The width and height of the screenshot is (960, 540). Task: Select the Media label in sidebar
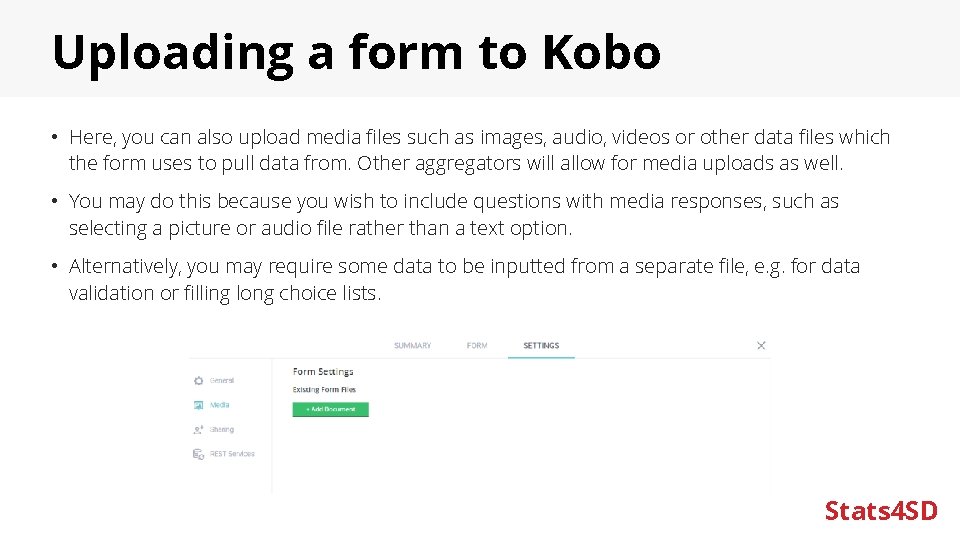220,405
